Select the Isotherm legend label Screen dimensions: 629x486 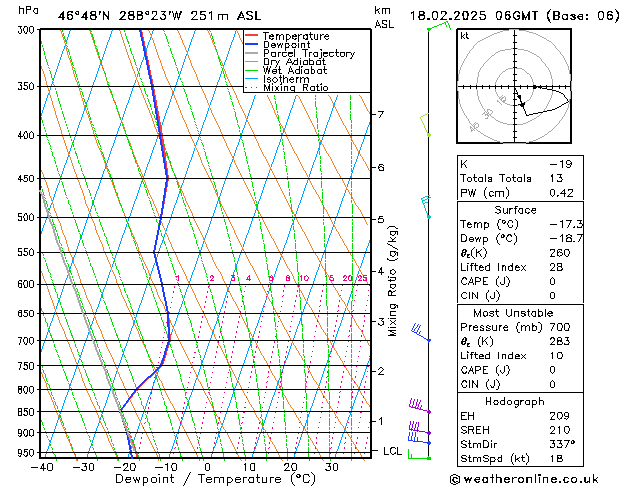[286, 79]
